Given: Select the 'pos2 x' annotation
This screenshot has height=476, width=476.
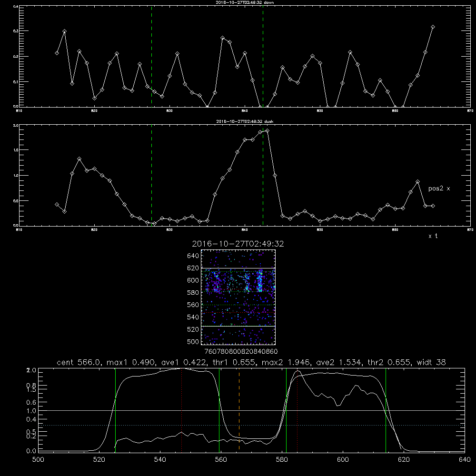Looking at the screenshot, I should pos(439,188).
